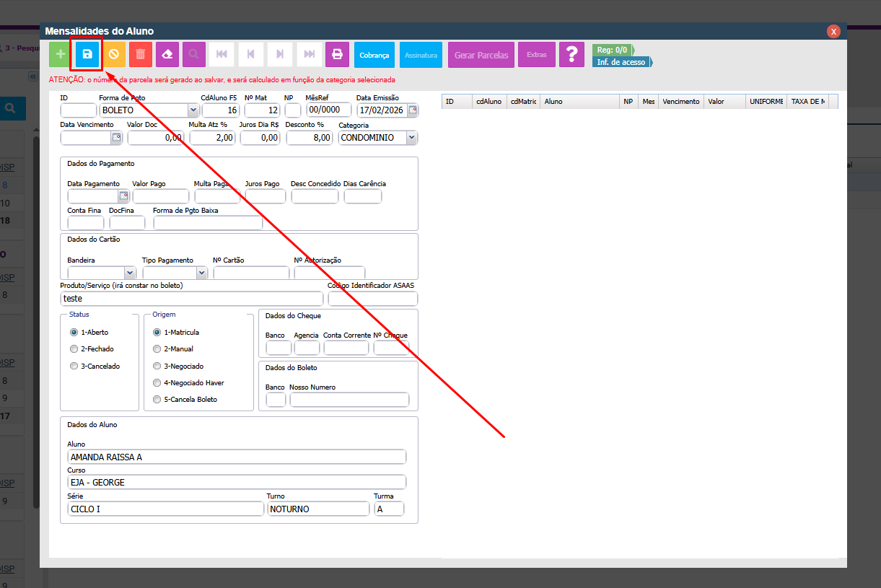Set Origem to 2-Manual
The height and width of the screenshot is (588, 881).
click(157, 349)
